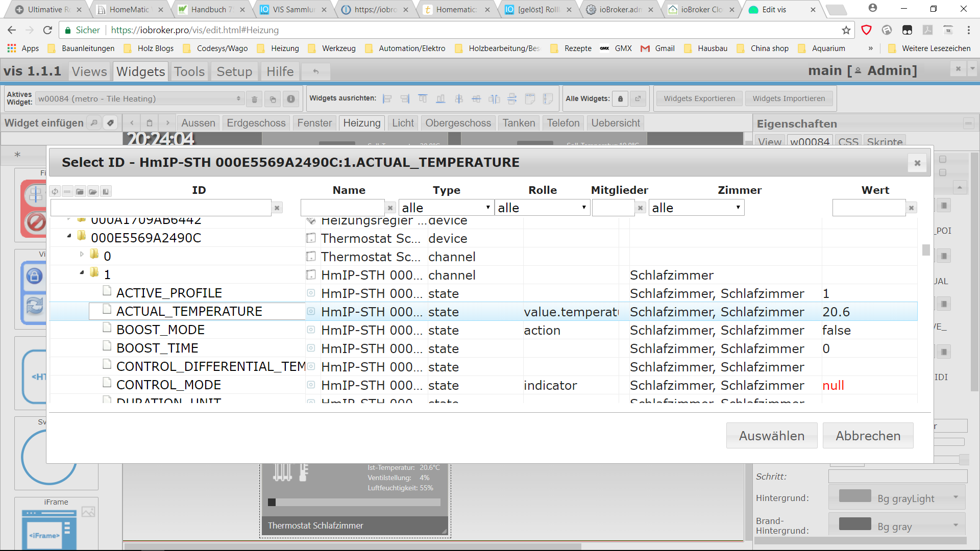Viewport: 980px width, 551px height.
Task: Click expand all folders icon
Action: point(93,192)
